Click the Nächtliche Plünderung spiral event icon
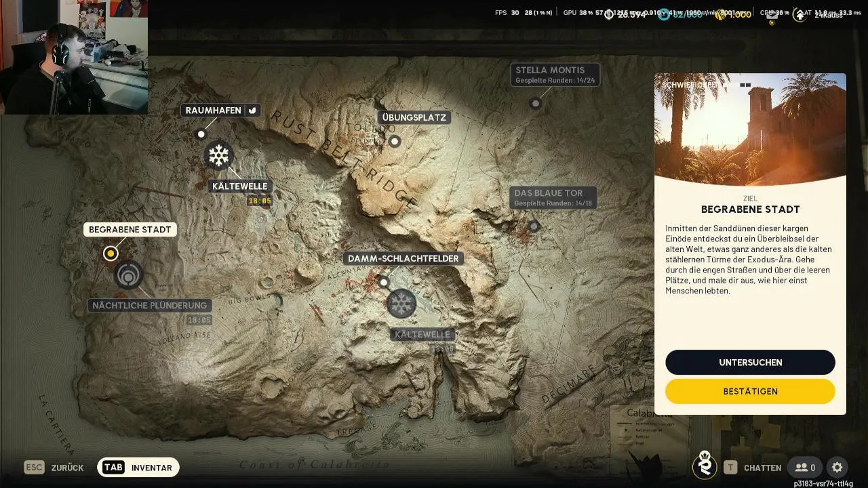Viewport: 868px width, 488px height. coord(128,276)
